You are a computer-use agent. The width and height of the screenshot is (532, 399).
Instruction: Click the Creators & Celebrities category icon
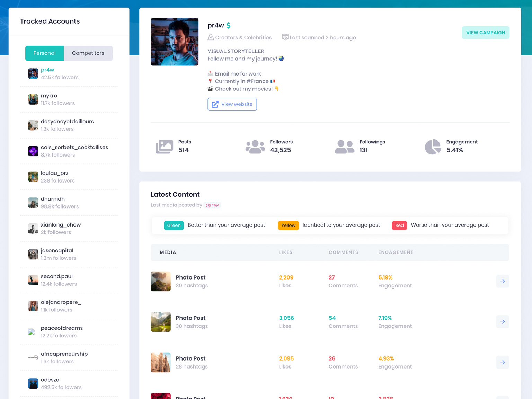(x=211, y=37)
